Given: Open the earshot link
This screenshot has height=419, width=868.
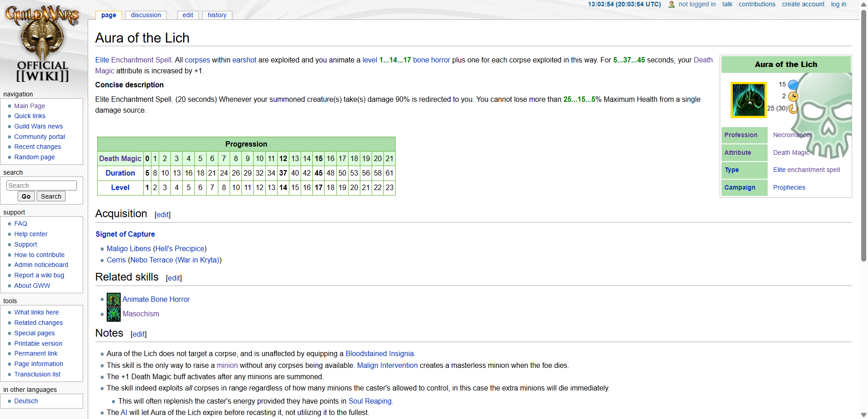Looking at the screenshot, I should pyautogui.click(x=244, y=60).
